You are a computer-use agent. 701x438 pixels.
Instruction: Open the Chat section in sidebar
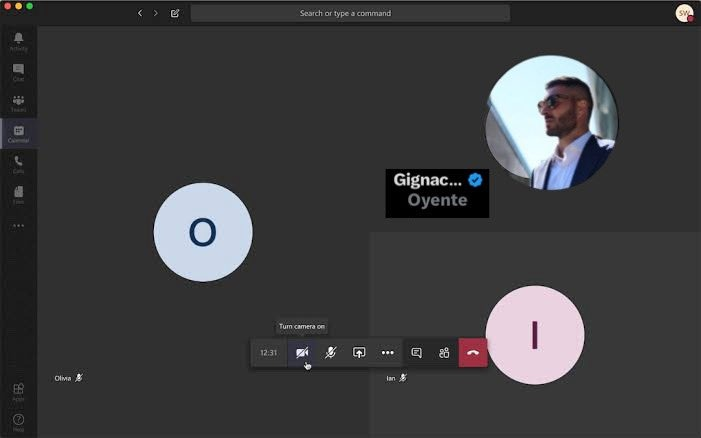(x=18, y=72)
